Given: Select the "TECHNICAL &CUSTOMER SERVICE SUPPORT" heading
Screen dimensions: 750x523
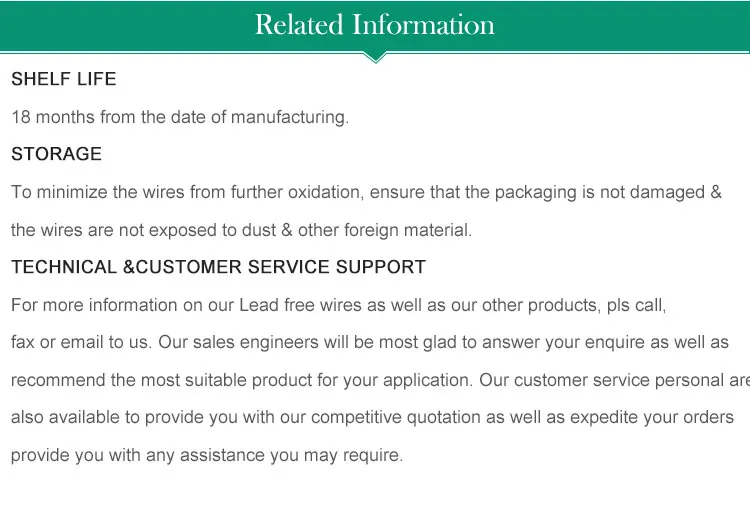Looking at the screenshot, I should (219, 267).
